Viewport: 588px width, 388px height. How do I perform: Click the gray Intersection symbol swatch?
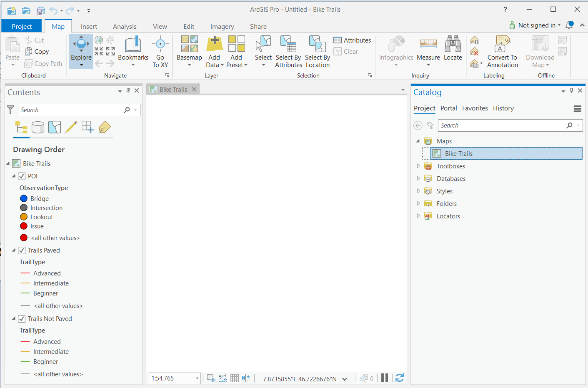click(x=24, y=208)
